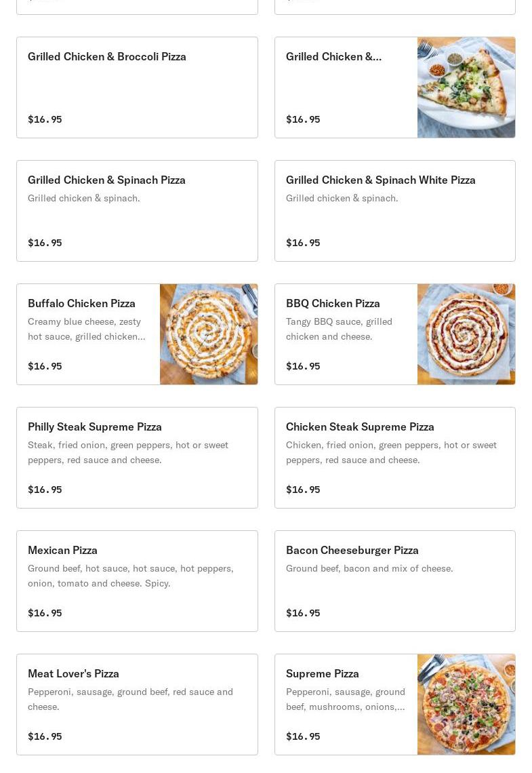Screen dimensions: 532x773
Task: Choose the Meat Lover's Pizza item
Action: tap(137, 705)
